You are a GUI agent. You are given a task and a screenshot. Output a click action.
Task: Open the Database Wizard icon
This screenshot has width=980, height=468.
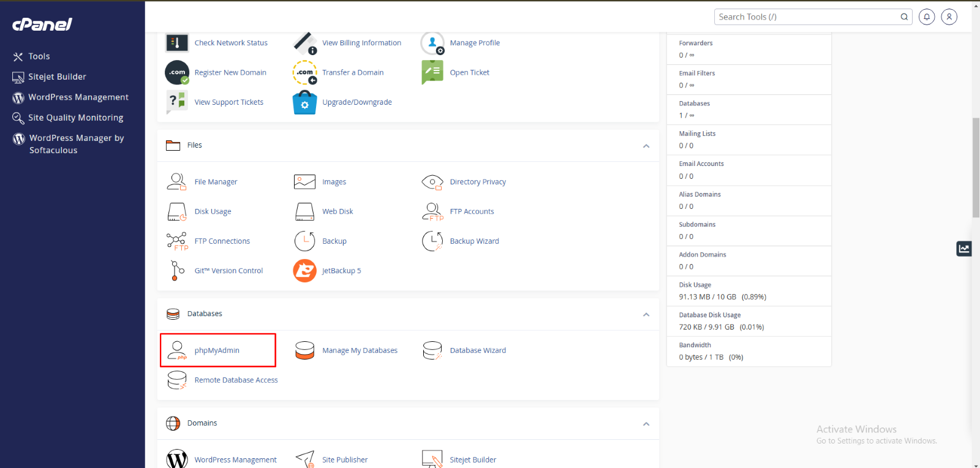click(x=432, y=350)
